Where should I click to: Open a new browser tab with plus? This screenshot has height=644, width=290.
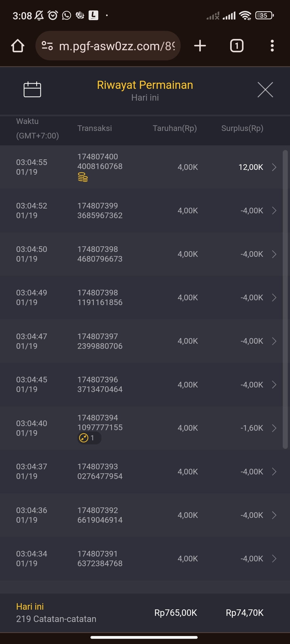tap(200, 46)
